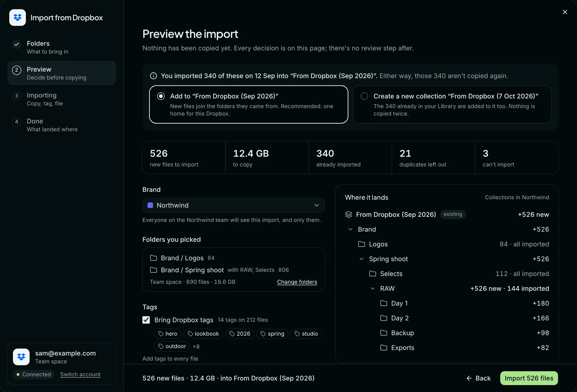
Task: Click the "21 duplicates left out" stat
Action: pos(433,158)
